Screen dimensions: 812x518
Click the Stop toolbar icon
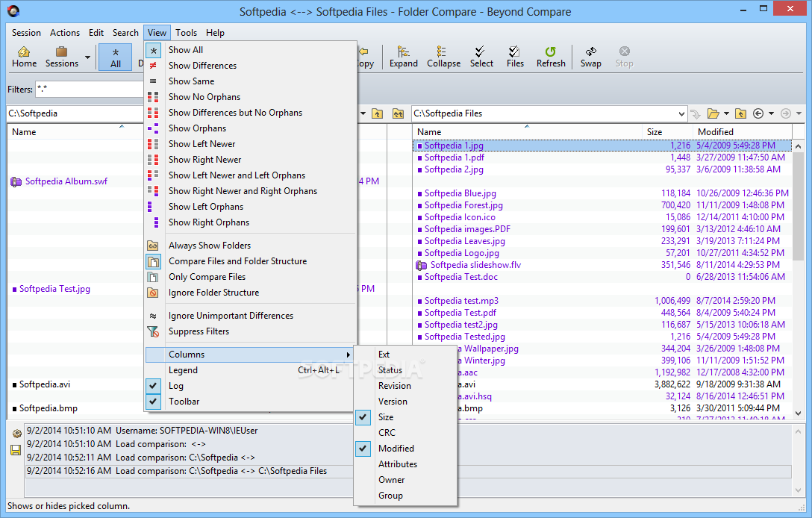coord(624,57)
